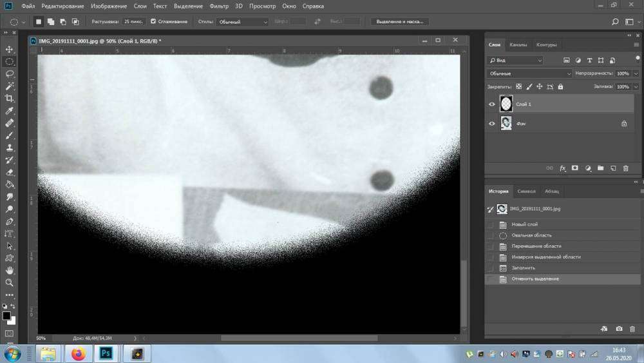
Task: Click the Выделение и маска button
Action: [x=400, y=21]
